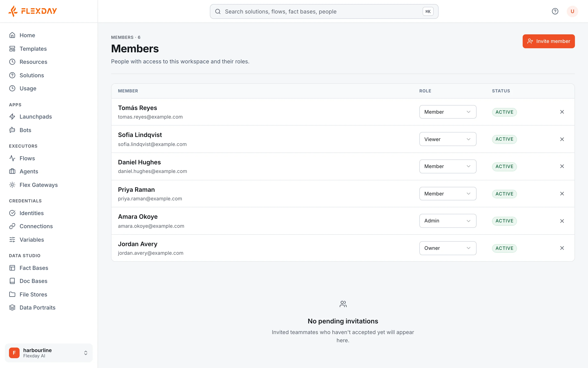The height and width of the screenshot is (368, 588).
Task: Remove Tomás Reyes with the X icon
Action: click(x=562, y=112)
